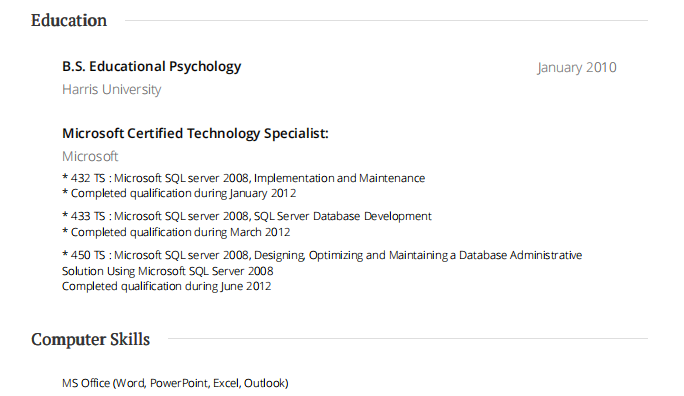684x396 pixels.
Task: Click the MS Office skills line
Action: point(175,383)
